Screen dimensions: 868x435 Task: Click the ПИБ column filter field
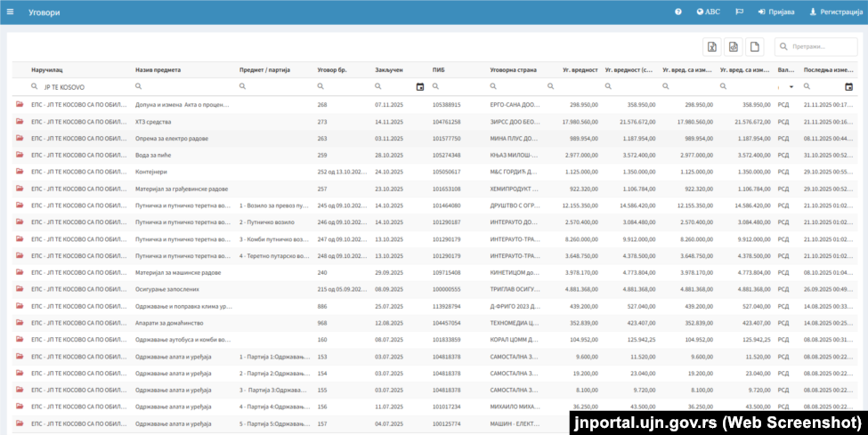click(457, 86)
